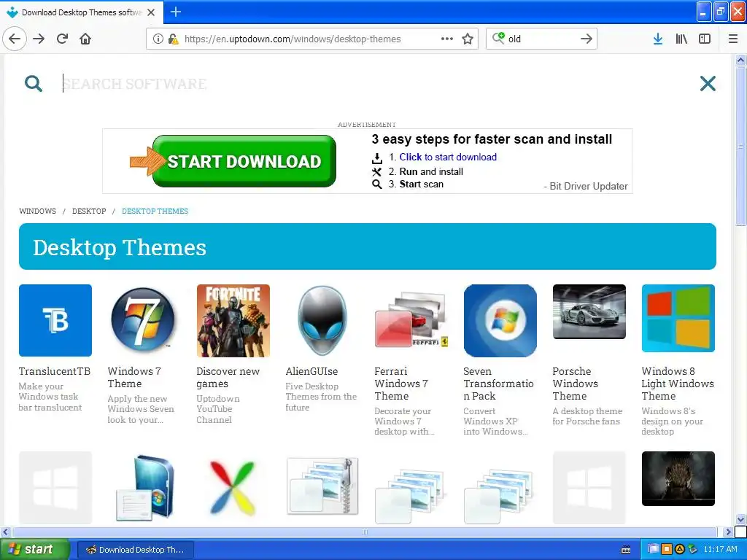Open a new tab with the plus button
Viewport: 747px width, 560px height.
[x=176, y=12]
